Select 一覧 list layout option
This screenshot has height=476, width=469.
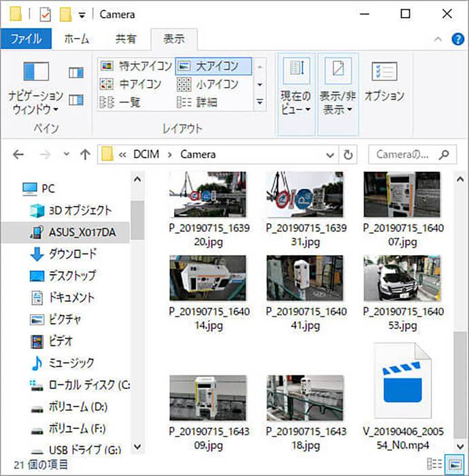[120, 102]
